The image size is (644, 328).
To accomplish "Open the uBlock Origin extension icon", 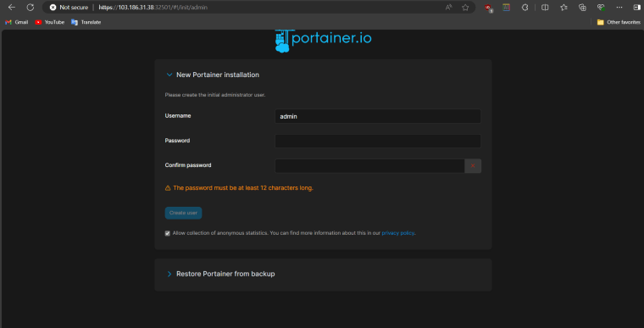I will pyautogui.click(x=488, y=8).
